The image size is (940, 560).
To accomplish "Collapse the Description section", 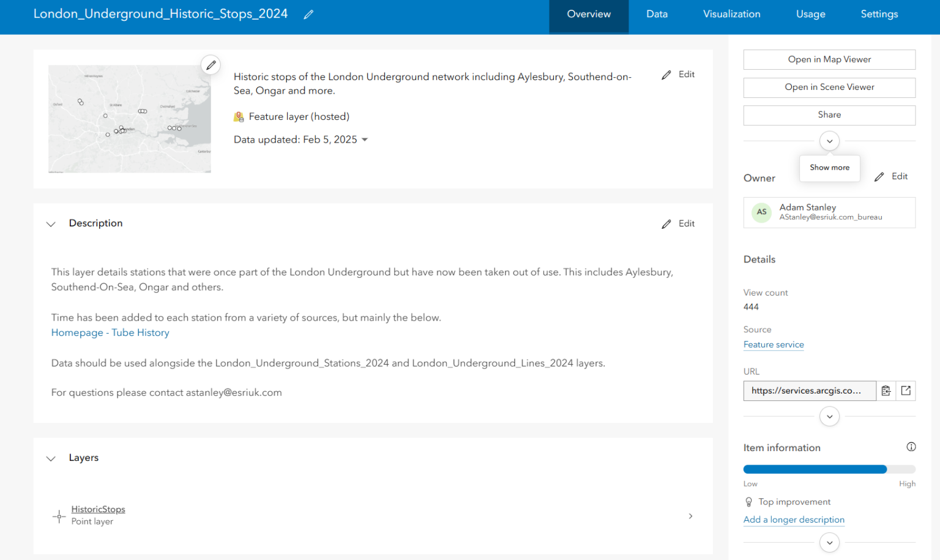I will click(x=51, y=224).
